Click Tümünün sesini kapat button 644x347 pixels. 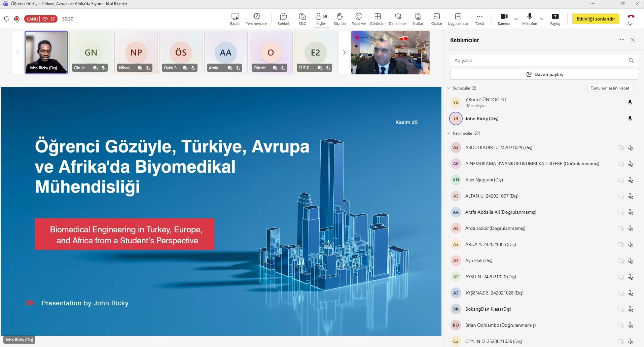point(610,88)
